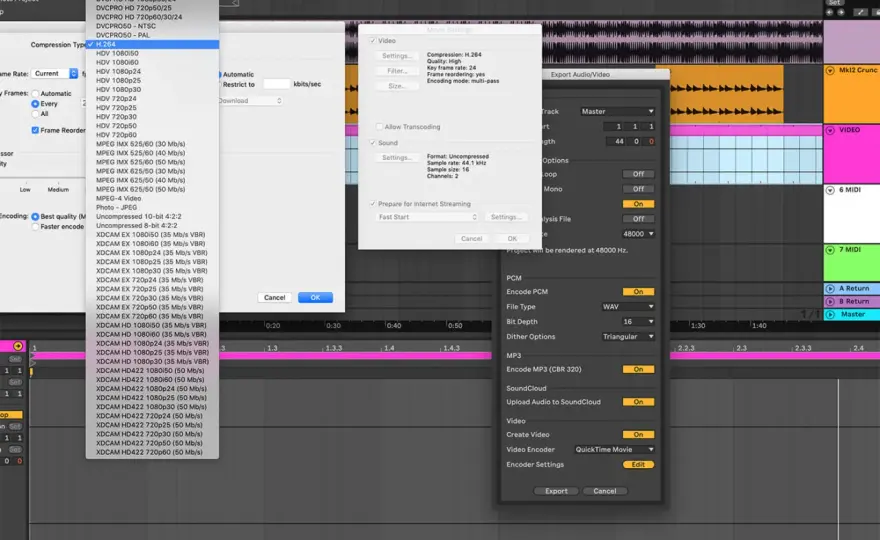Choose XDCAM HD422 720p60 (50 Mb/s) option
Viewport: 880px width, 540px height.
(x=152, y=452)
